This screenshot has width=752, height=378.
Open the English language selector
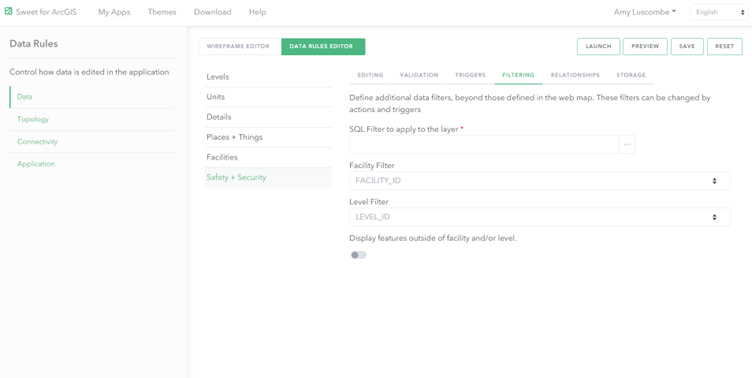[719, 12]
